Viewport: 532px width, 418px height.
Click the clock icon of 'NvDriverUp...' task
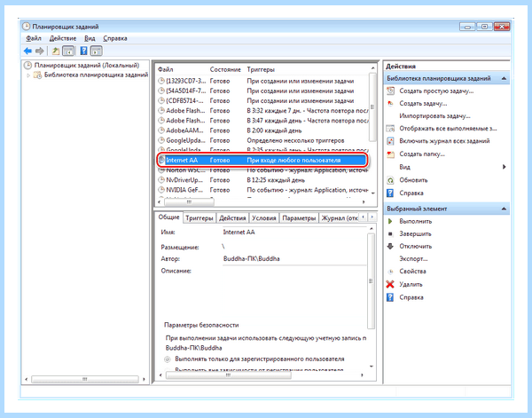coord(161,180)
